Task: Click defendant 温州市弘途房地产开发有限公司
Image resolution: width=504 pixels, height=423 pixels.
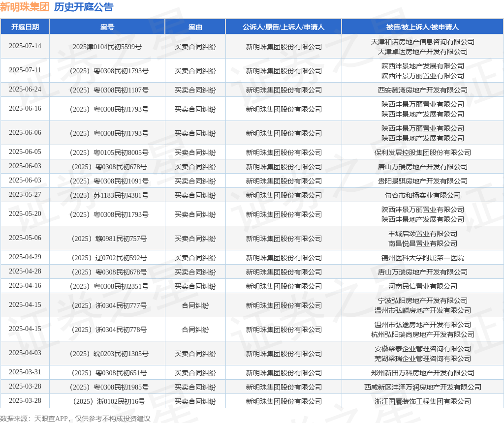Action: tap(422, 325)
